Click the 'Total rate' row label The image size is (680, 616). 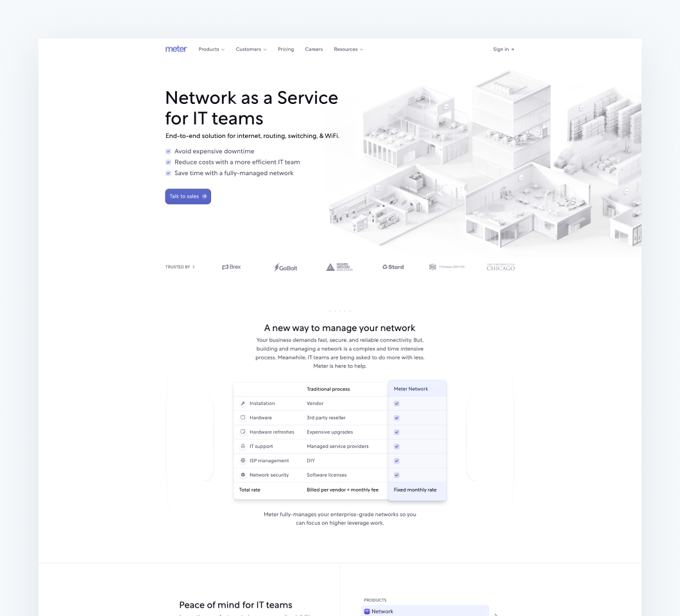[x=250, y=490]
